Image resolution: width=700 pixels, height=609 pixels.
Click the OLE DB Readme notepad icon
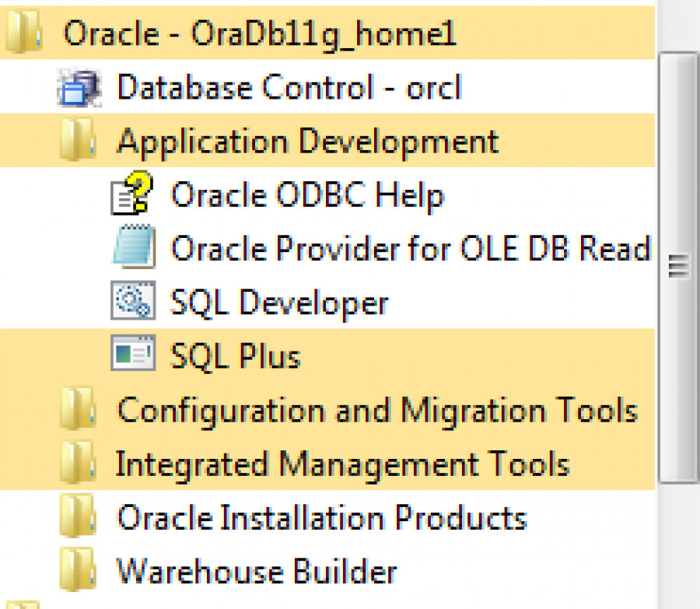133,249
